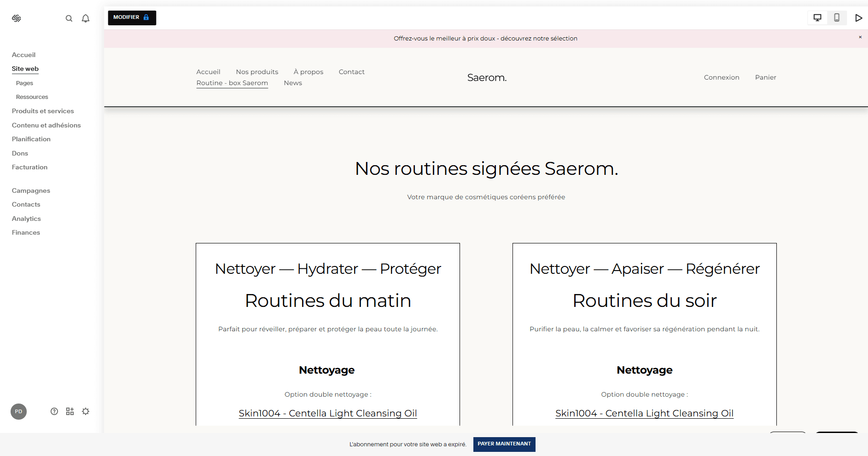This screenshot has height=456, width=868.
Task: Open the notifications bell icon
Action: point(86,18)
